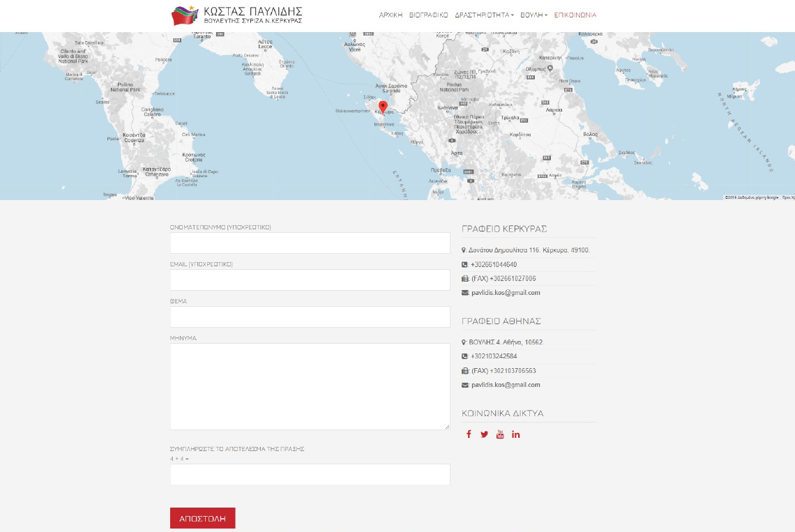The height and width of the screenshot is (532, 795).
Task: Click the Corfu phone number +302661044640
Action: click(494, 264)
